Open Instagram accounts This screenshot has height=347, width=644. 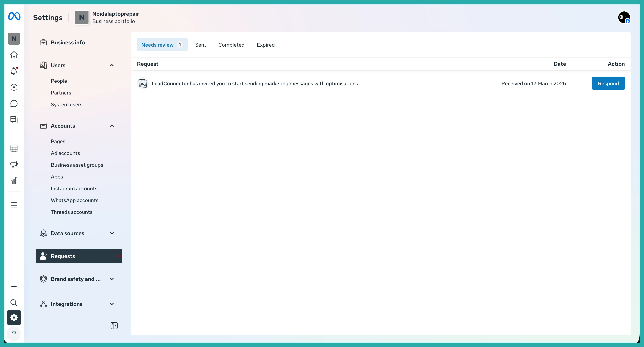(x=74, y=189)
